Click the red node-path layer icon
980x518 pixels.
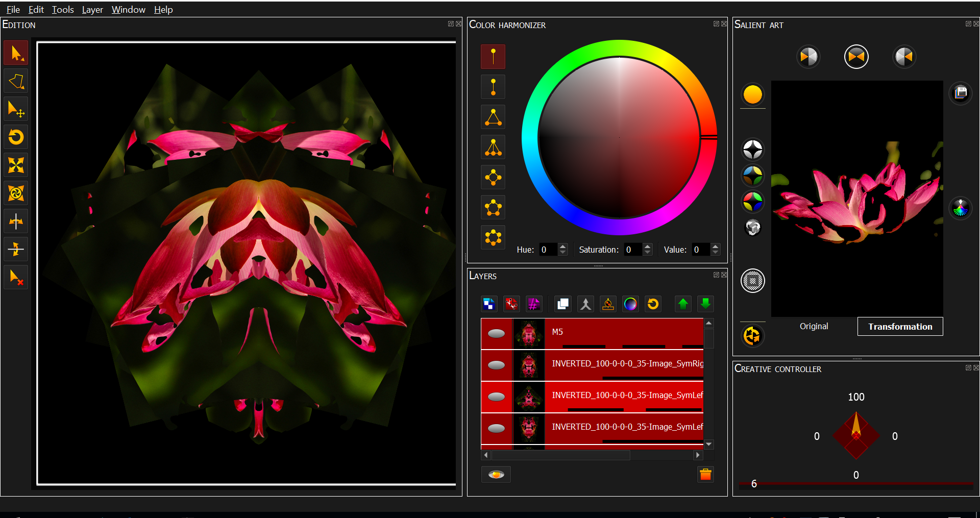pos(511,304)
